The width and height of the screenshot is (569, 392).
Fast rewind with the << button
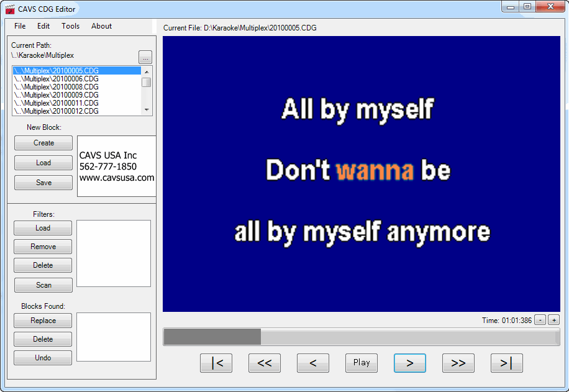coord(264,363)
